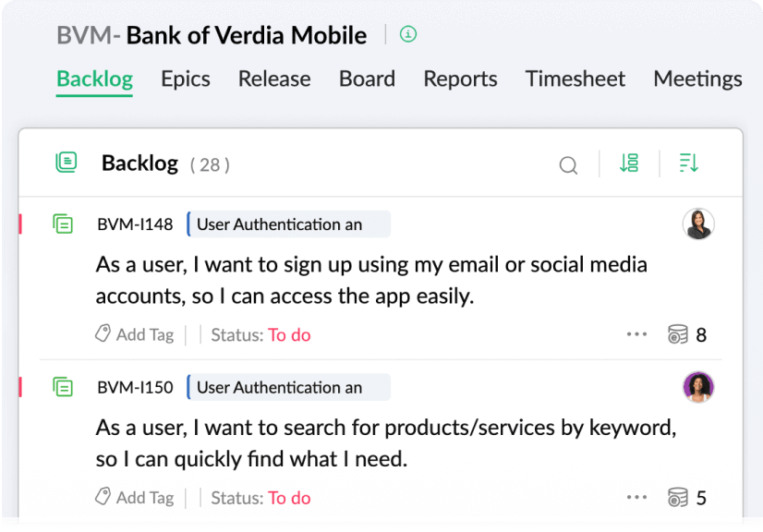Click story type icon for BVM-I148
The width and height of the screenshot is (763, 532).
coord(63,224)
